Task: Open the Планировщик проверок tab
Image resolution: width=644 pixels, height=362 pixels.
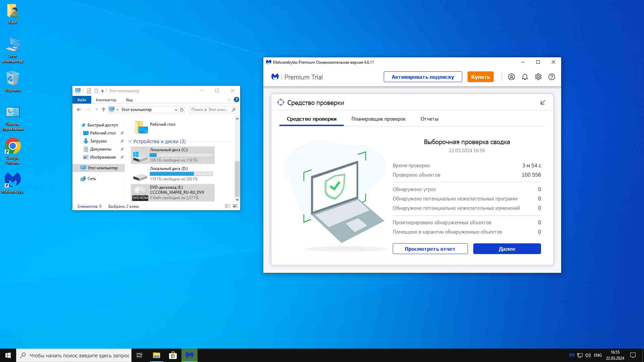Action: 378,119
